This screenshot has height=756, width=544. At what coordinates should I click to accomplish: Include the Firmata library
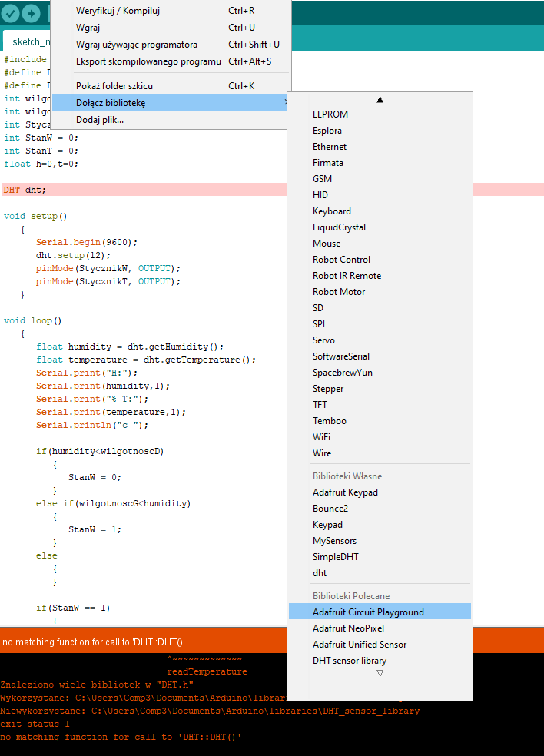click(x=380, y=162)
